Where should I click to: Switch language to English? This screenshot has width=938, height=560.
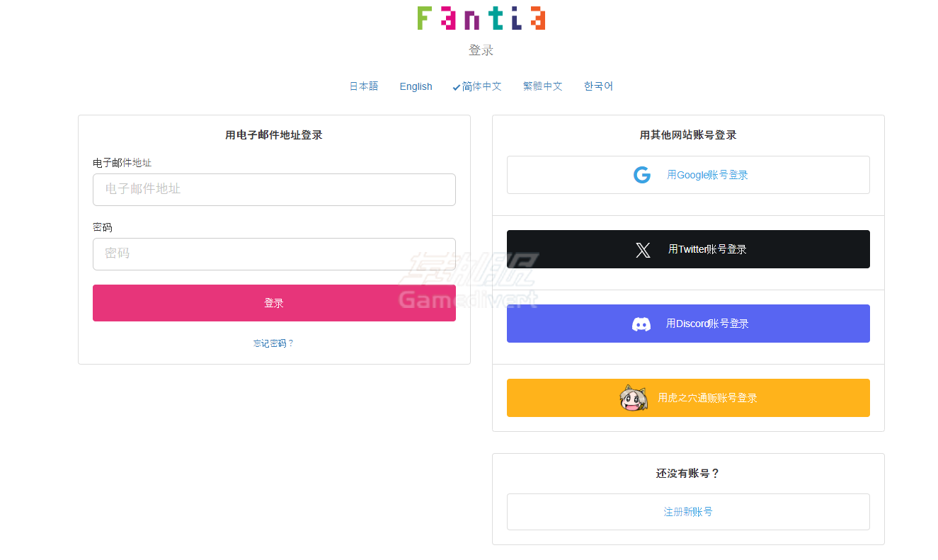(416, 86)
